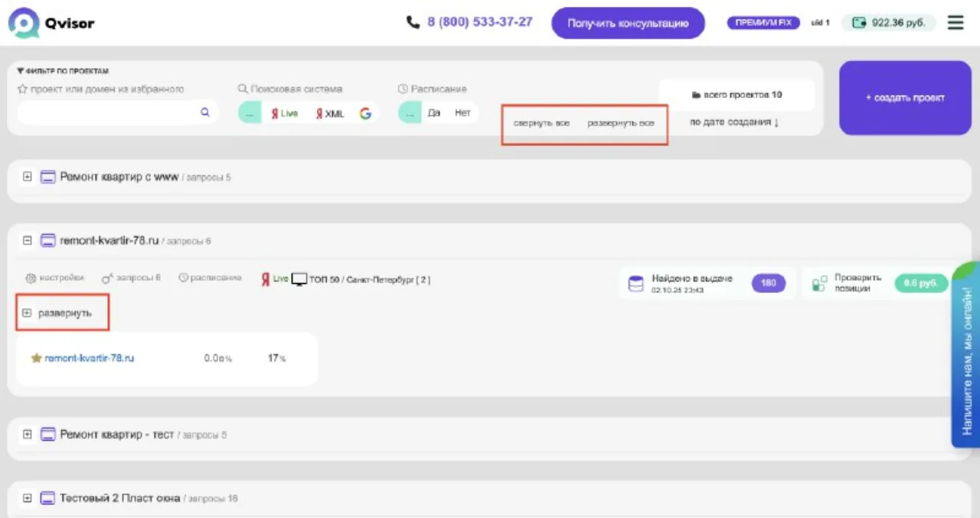Image resolution: width=980 pixels, height=518 pixels.
Task: Open the hamburger main menu
Action: click(x=955, y=23)
